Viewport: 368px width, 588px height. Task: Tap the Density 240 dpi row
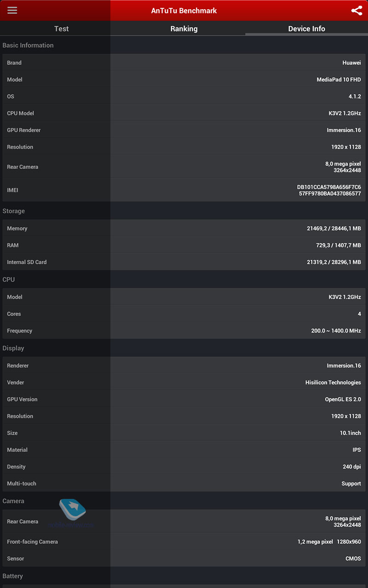pos(184,467)
